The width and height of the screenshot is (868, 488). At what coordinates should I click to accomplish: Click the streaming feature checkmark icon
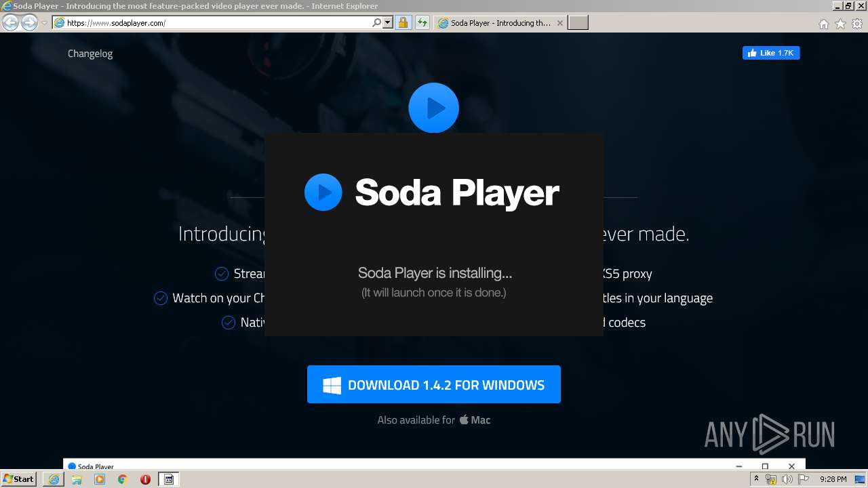click(222, 274)
